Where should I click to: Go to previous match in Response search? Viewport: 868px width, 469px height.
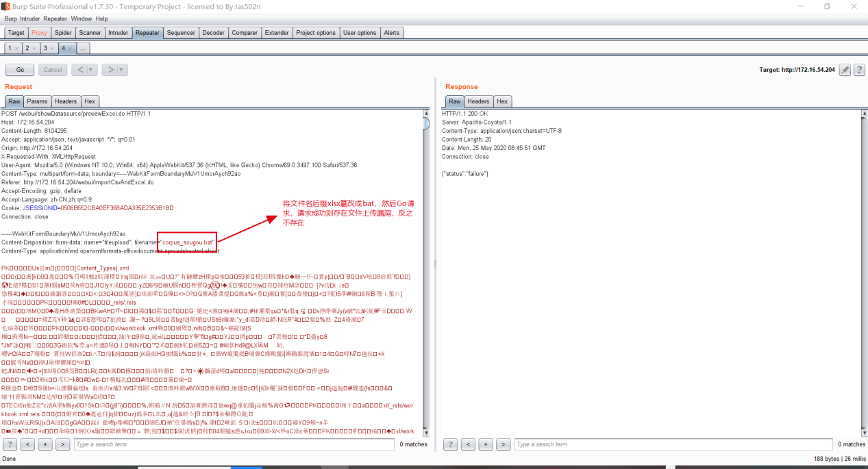(469, 444)
